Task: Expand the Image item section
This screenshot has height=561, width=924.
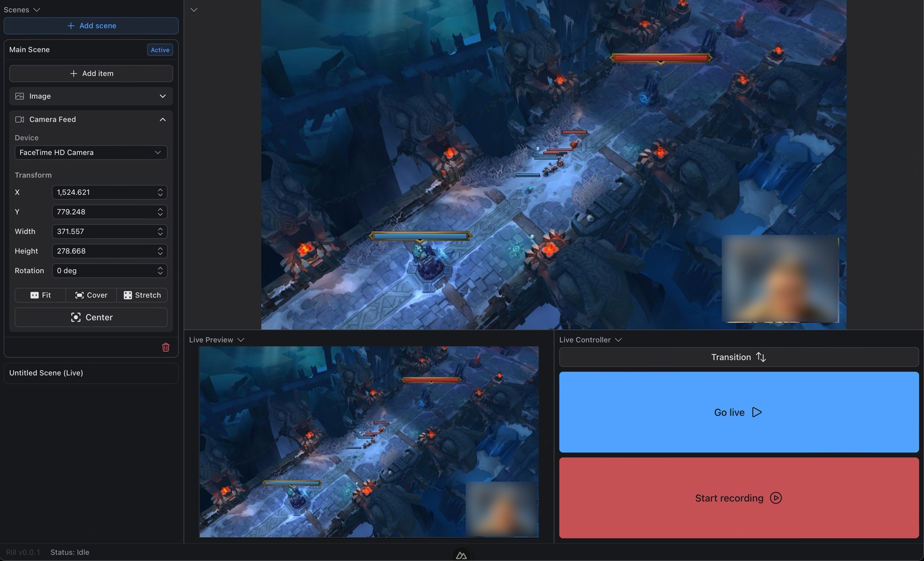Action: click(x=162, y=96)
